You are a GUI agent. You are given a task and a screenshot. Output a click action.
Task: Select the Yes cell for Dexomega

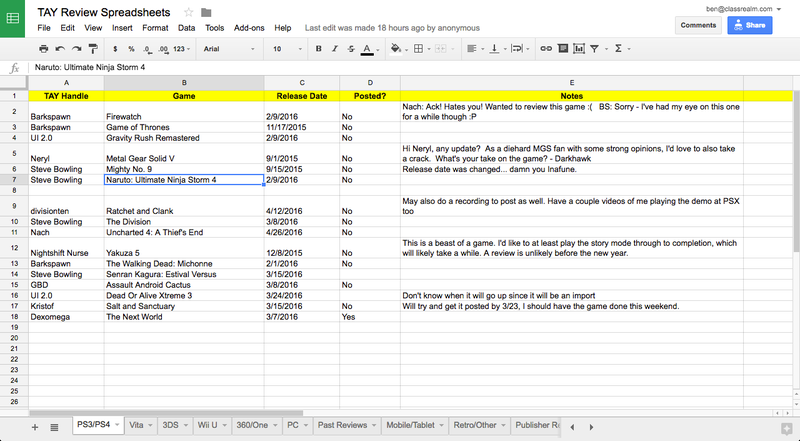(x=370, y=317)
